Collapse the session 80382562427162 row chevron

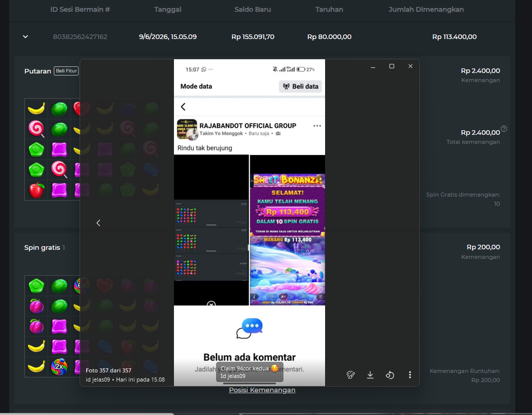pos(25,36)
